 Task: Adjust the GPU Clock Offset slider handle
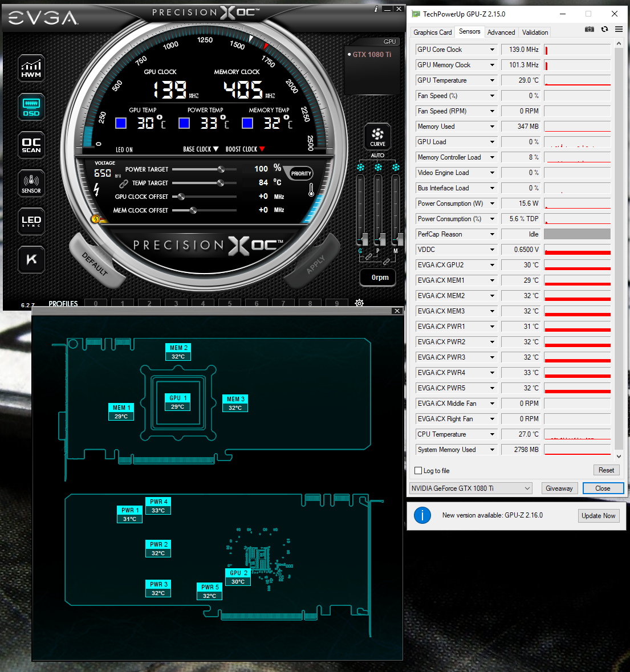coord(181,197)
